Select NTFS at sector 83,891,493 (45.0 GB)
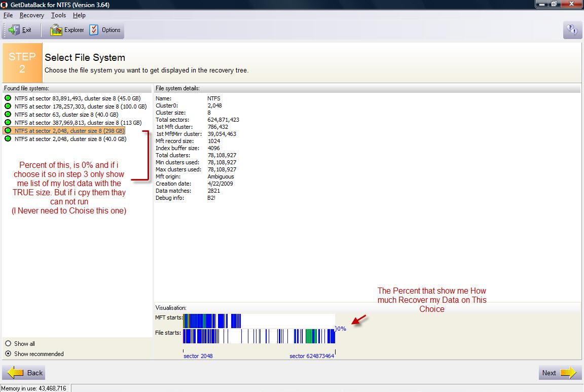 click(x=78, y=98)
